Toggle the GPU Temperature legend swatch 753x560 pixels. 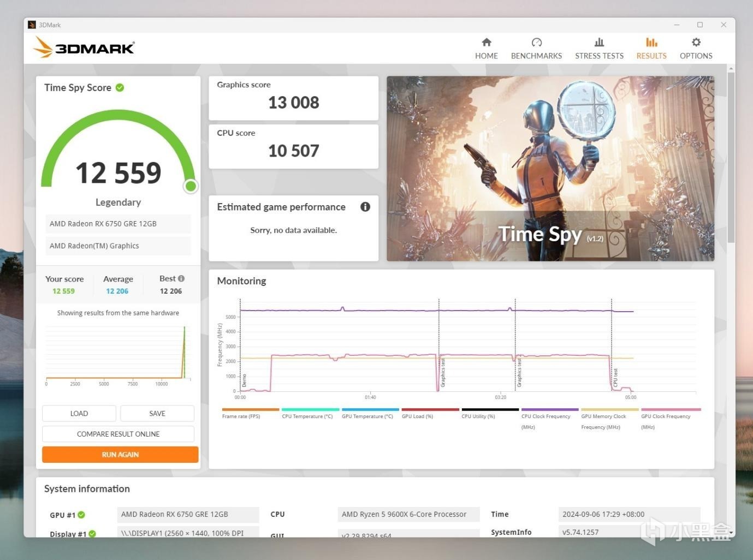pos(370,409)
